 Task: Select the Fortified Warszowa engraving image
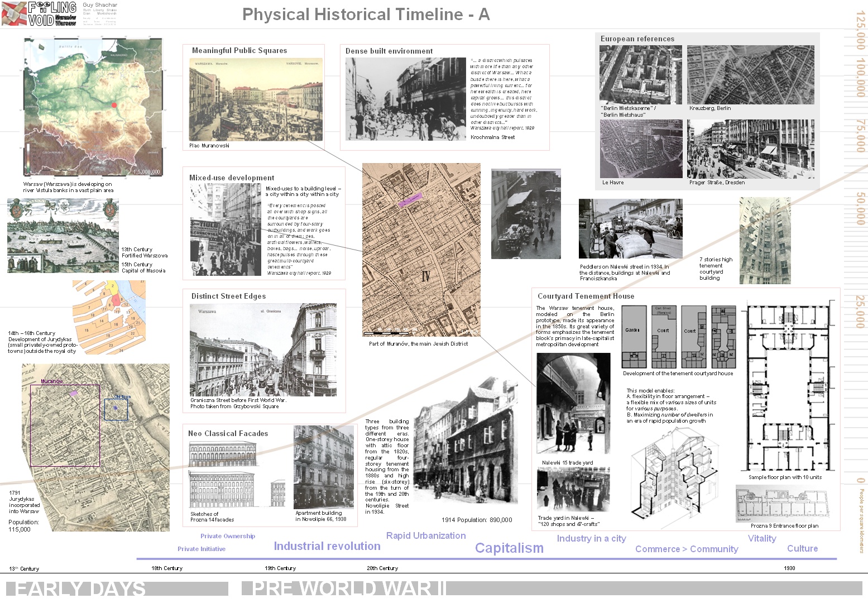[x=63, y=236]
